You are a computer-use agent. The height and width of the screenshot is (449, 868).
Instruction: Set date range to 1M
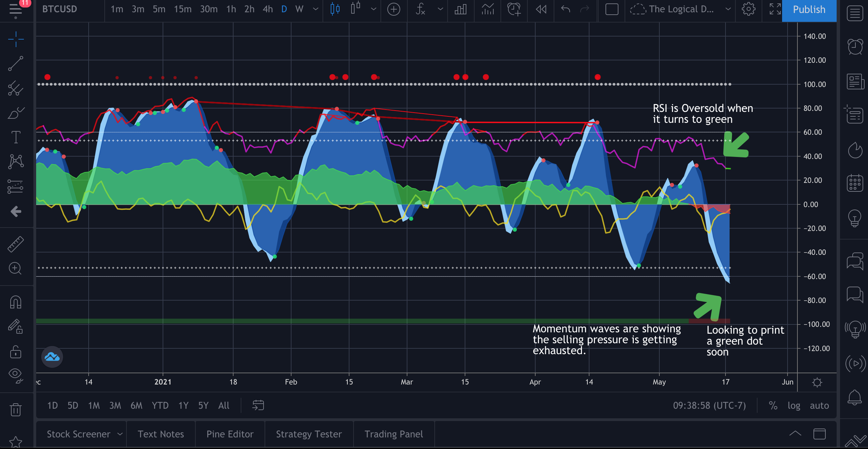click(94, 405)
